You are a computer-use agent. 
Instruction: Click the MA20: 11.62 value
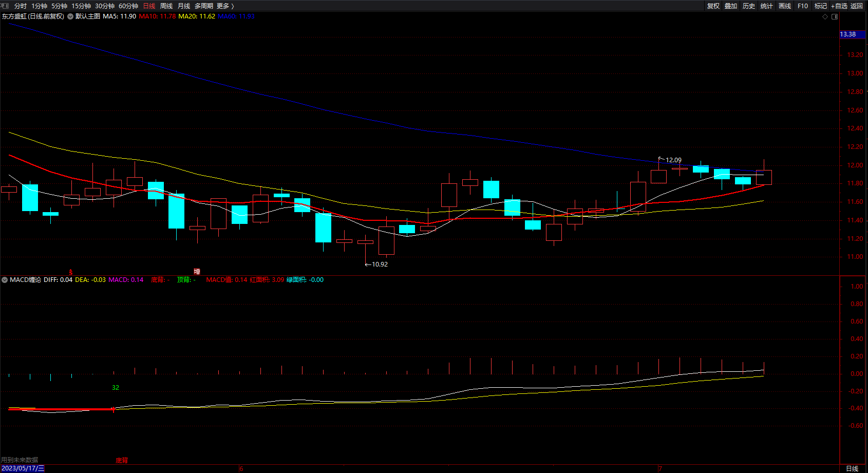tap(197, 16)
